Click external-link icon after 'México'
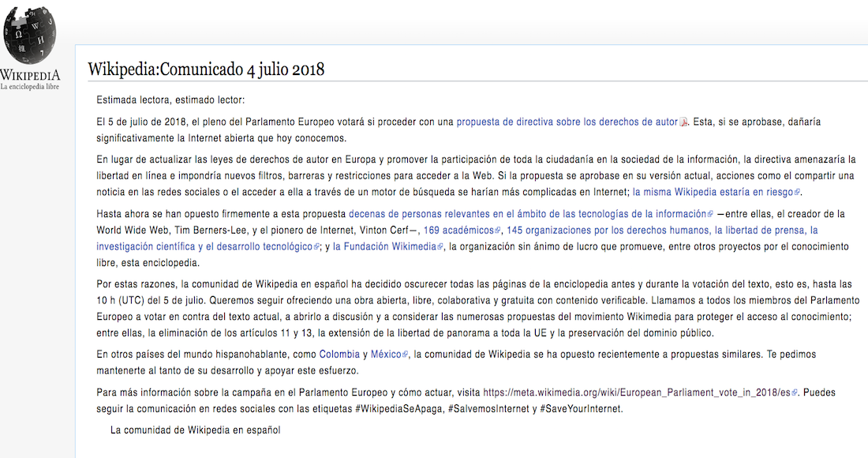The image size is (868, 458). [406, 355]
